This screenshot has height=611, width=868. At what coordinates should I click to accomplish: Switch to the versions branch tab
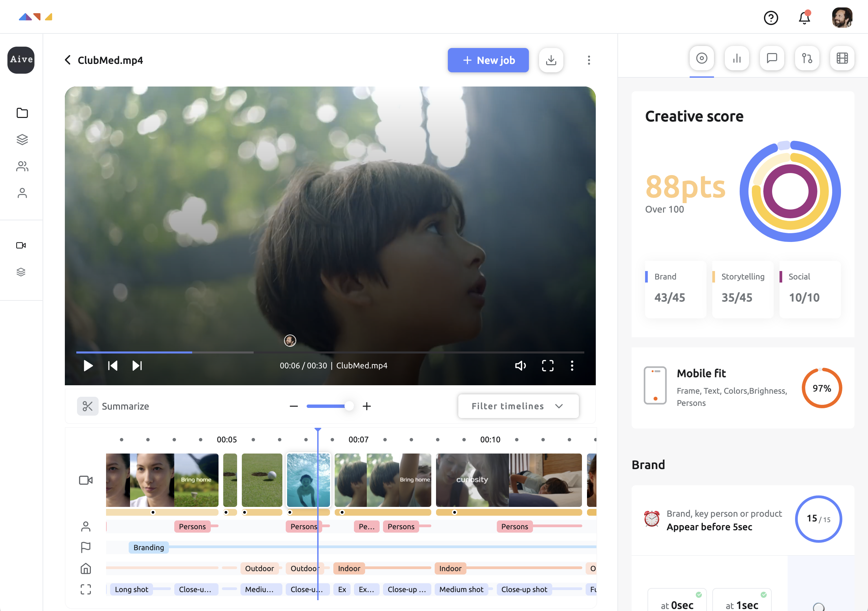807,58
